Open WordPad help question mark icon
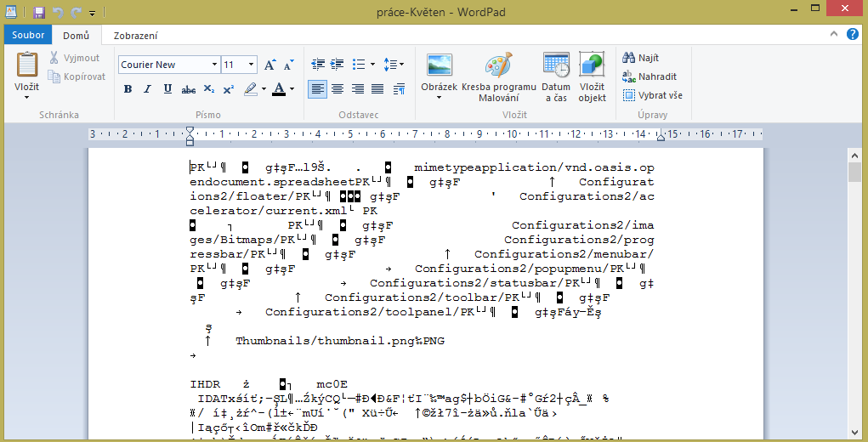 [853, 34]
